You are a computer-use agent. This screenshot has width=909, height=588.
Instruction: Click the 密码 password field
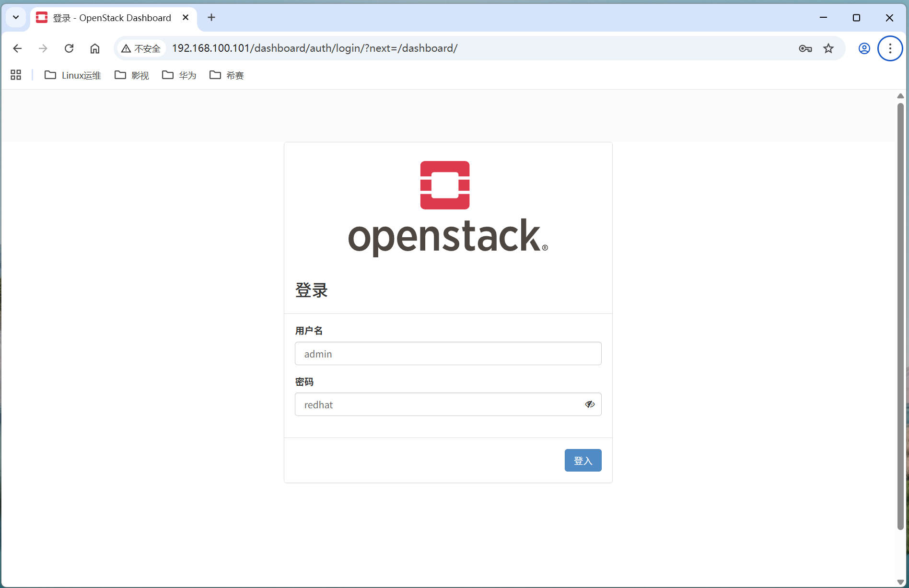tap(448, 404)
